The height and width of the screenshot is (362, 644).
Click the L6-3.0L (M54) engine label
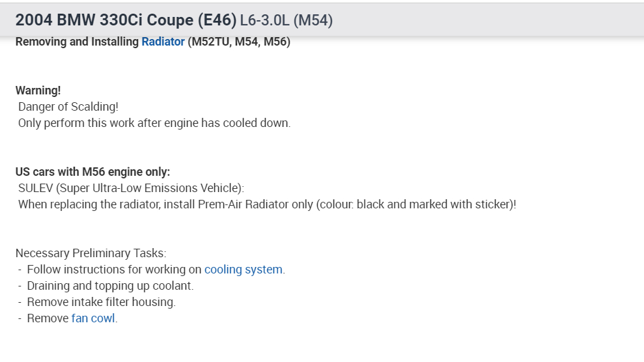[x=286, y=21]
